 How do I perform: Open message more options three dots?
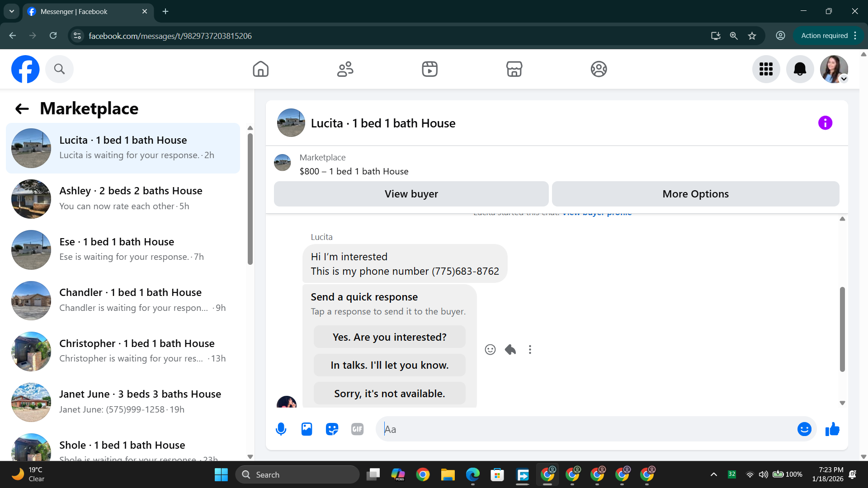point(530,350)
